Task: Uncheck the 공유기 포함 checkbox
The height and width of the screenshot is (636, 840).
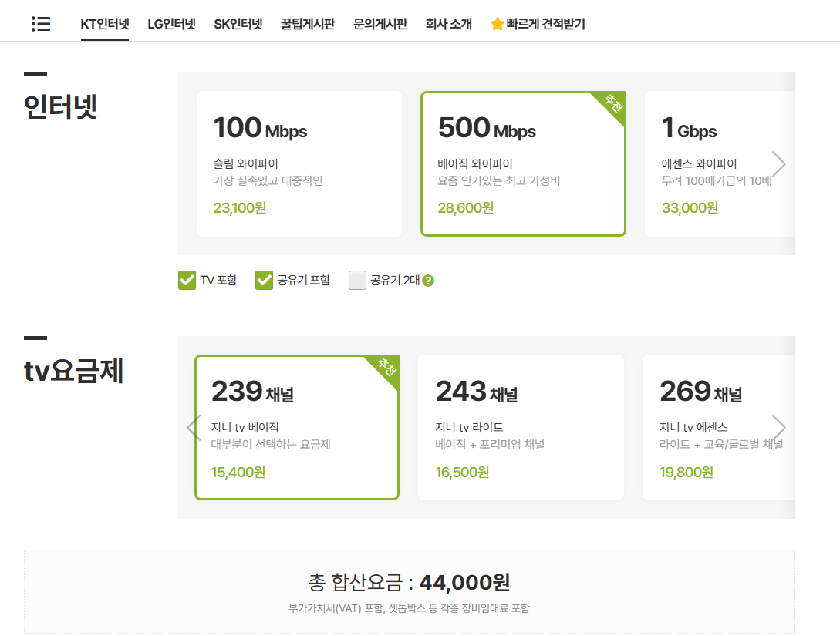Action: tap(264, 280)
